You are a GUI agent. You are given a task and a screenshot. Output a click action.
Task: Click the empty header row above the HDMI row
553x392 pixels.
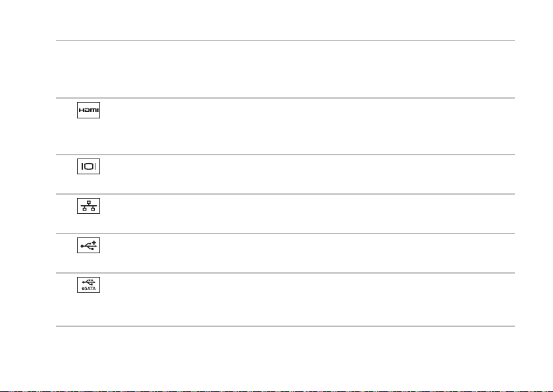click(283, 70)
